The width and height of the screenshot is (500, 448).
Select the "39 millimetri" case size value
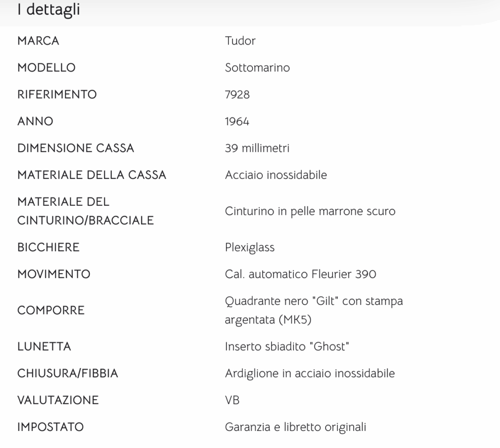click(x=257, y=148)
